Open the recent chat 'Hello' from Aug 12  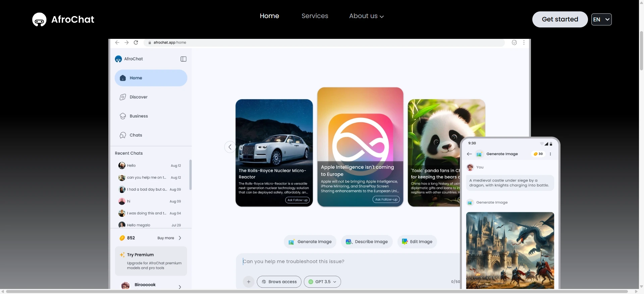click(150, 165)
